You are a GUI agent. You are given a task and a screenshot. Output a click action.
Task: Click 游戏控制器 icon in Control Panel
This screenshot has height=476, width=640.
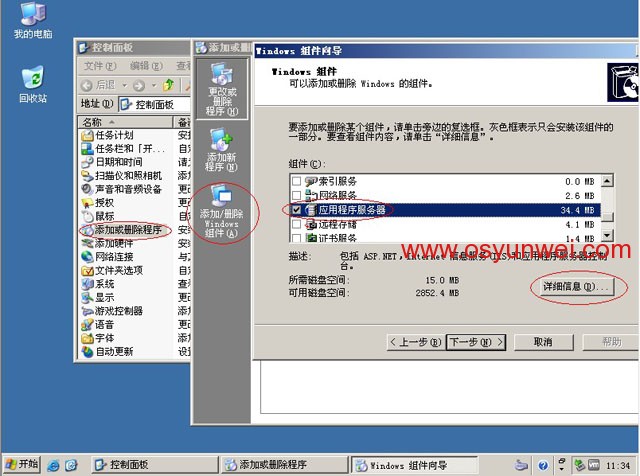(x=87, y=311)
